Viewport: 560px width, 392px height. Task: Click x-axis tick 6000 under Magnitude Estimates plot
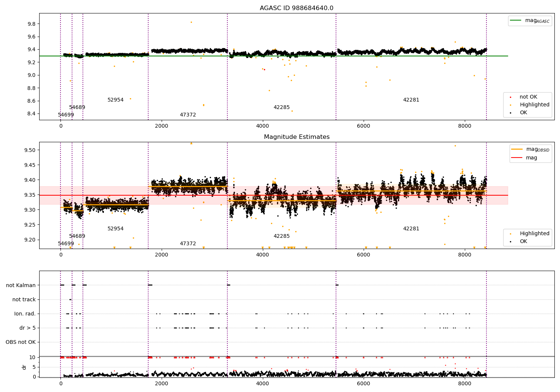[364, 255]
